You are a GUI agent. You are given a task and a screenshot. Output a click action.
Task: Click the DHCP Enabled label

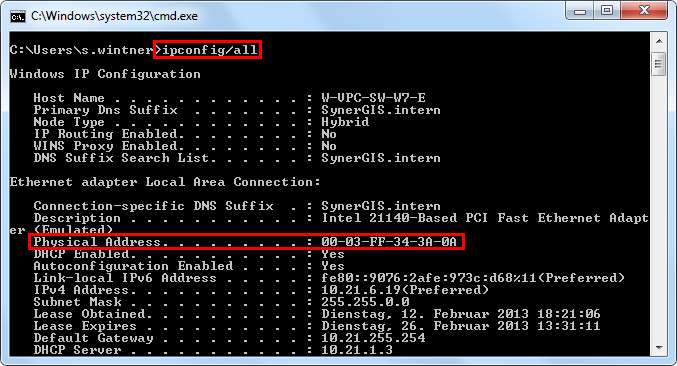coord(82,254)
